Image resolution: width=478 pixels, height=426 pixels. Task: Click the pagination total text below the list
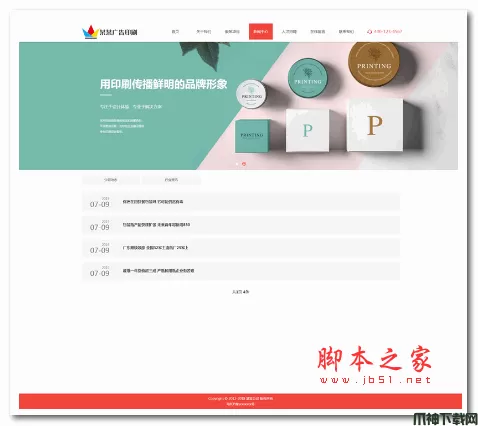241,292
